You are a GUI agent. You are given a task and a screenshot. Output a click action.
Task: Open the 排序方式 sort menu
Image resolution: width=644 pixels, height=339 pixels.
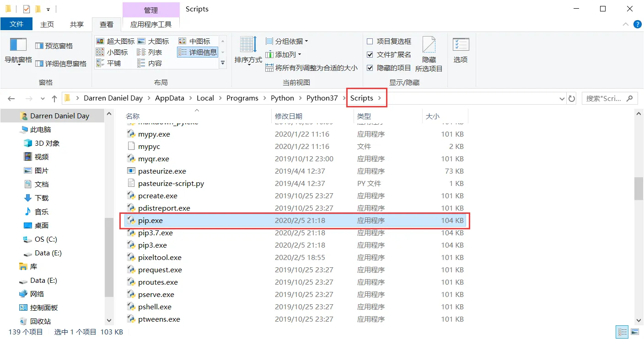tap(248, 52)
